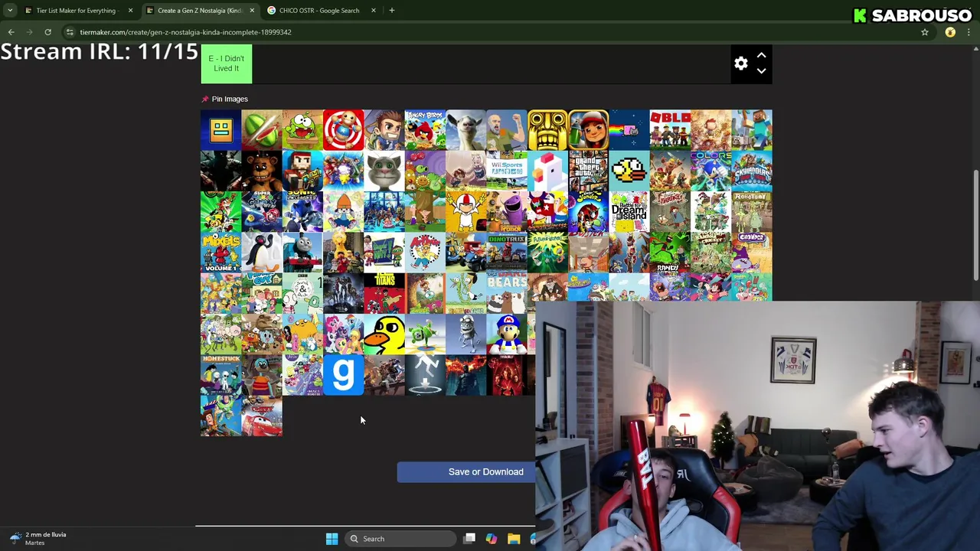Pick the We Bare Bears image

(x=506, y=293)
